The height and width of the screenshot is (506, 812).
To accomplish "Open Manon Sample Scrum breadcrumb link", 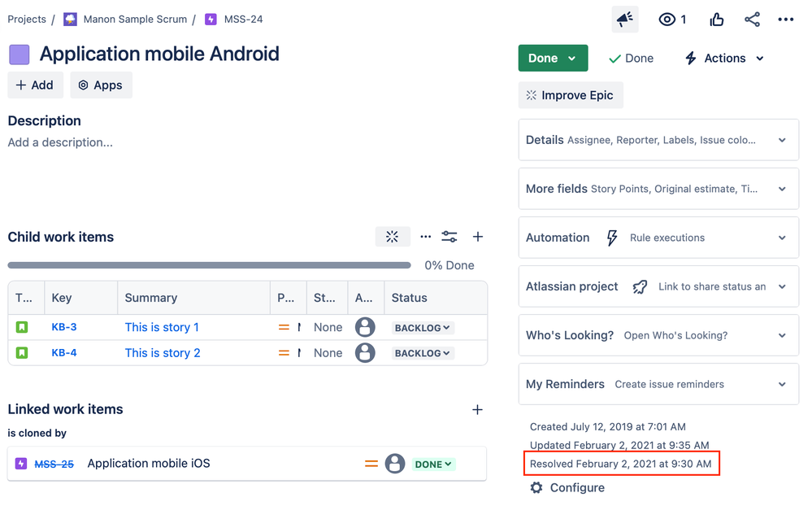I will 135,20.
